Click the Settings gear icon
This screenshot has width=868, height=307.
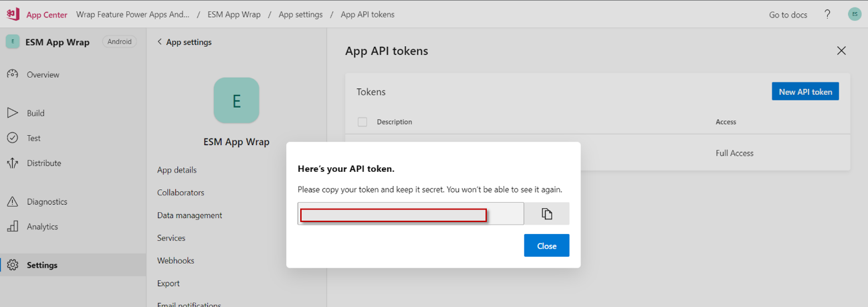(12, 265)
